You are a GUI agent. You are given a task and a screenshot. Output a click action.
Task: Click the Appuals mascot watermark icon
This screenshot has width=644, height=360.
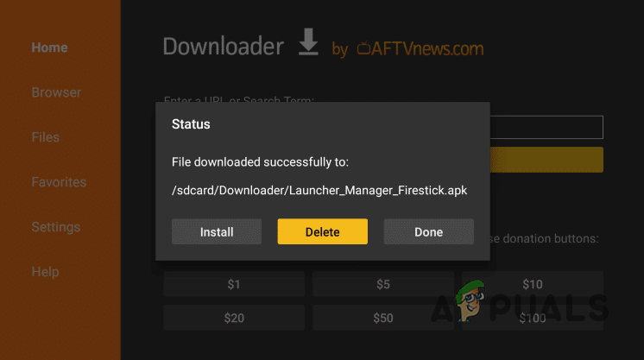coord(471,300)
